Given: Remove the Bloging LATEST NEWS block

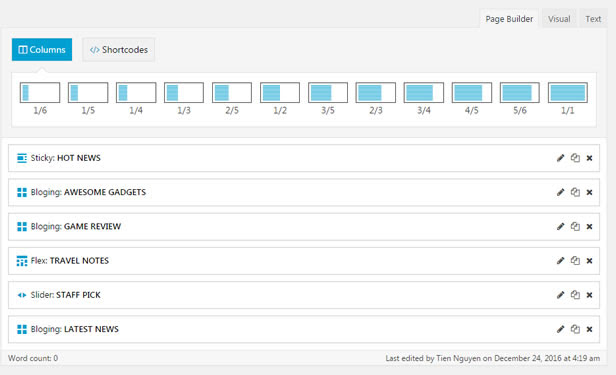Looking at the screenshot, I should [589, 329].
